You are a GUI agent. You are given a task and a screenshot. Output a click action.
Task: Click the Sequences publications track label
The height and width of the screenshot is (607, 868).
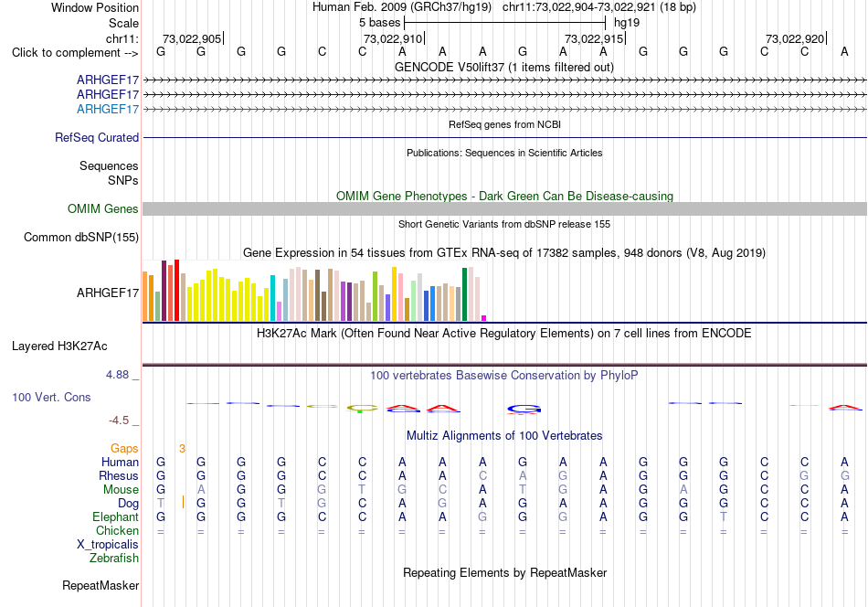coord(109,165)
